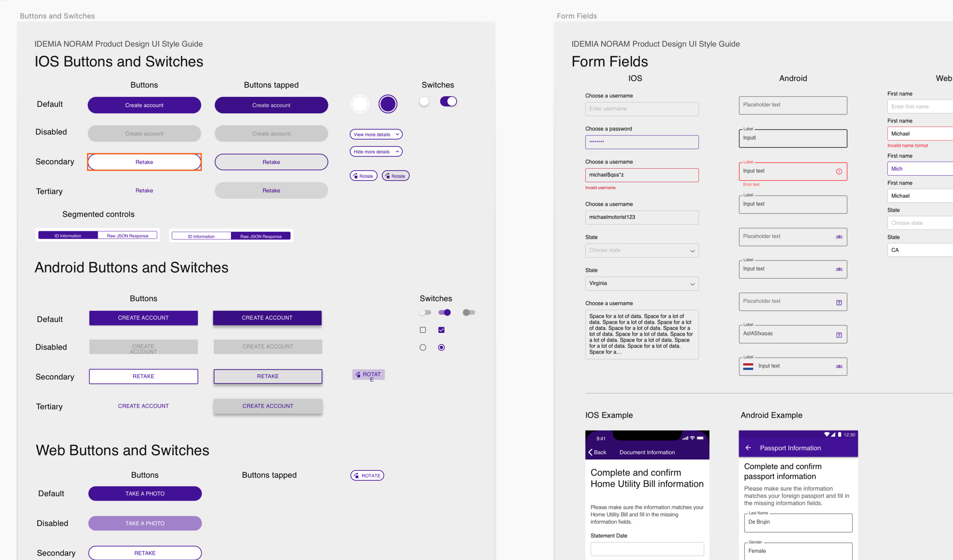Screen dimensions: 953x560
Task: Click the web secondary RETAKE button
Action: pyautogui.click(x=145, y=553)
